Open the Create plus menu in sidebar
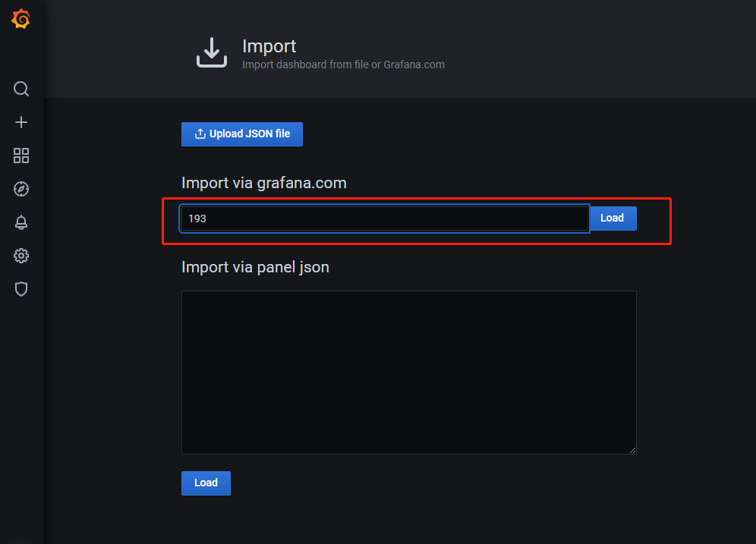 (x=21, y=122)
